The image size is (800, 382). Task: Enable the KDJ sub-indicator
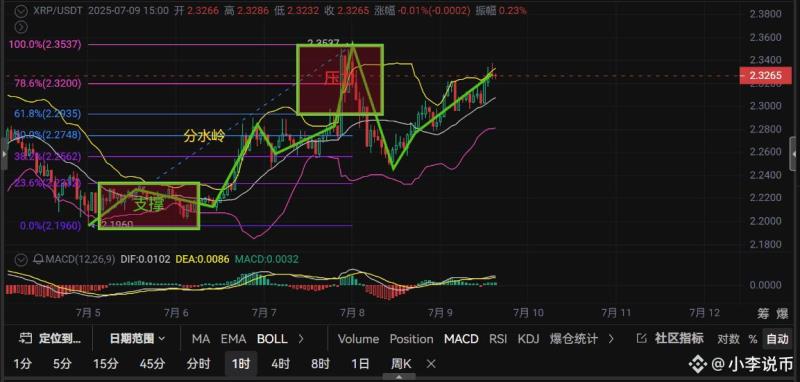528,339
